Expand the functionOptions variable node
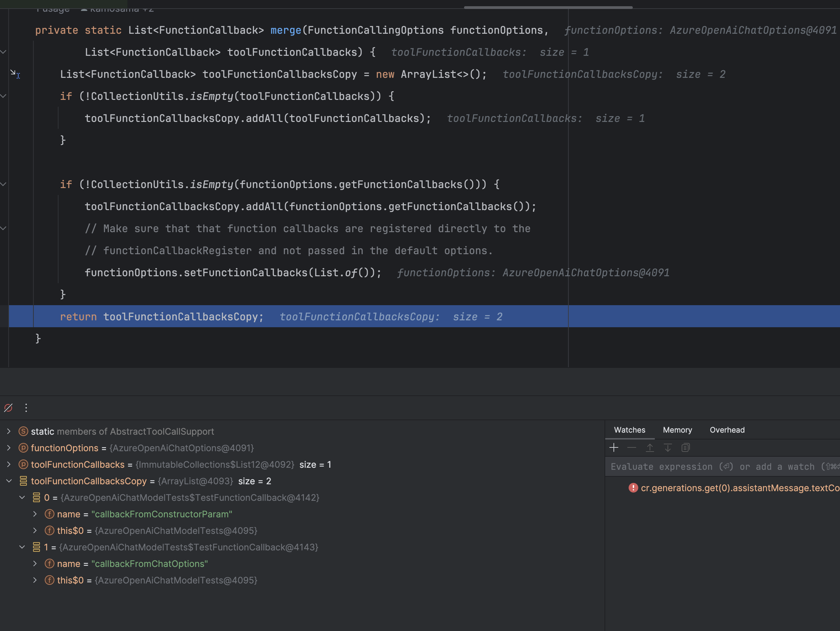This screenshot has width=840, height=631. pos(9,448)
